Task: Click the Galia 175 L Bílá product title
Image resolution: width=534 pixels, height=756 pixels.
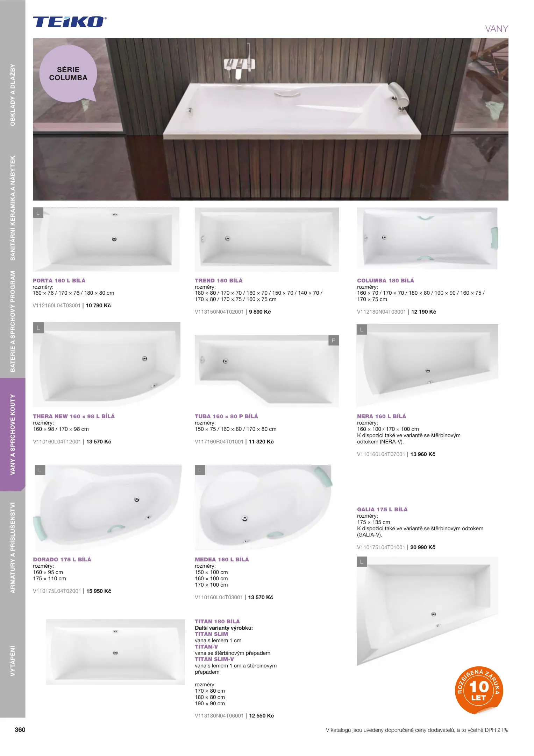Action: tap(382, 509)
